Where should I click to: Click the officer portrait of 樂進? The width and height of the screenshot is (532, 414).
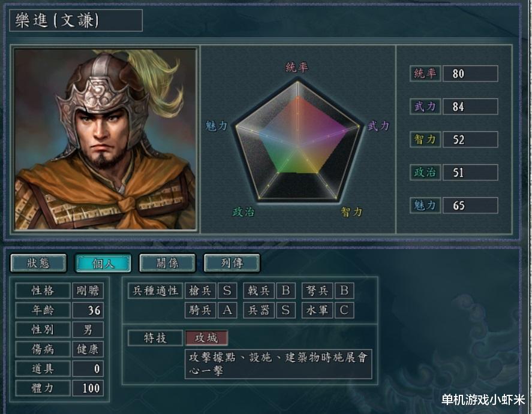click(x=106, y=139)
